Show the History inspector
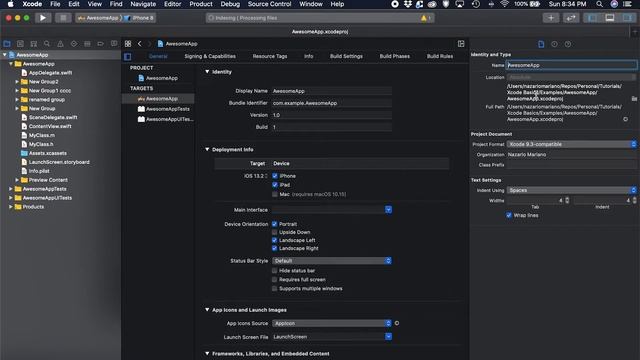Screen dimensions: 640x360 click(554, 44)
